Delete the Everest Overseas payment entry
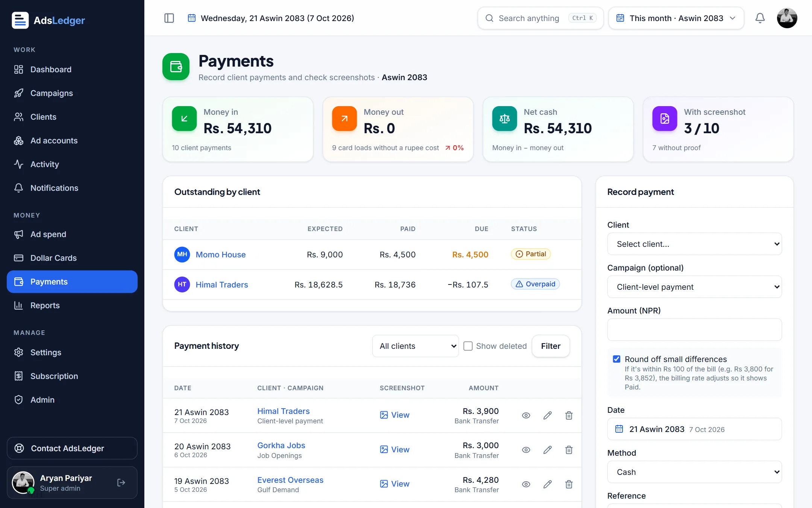Image resolution: width=812 pixels, height=508 pixels. pos(569,484)
